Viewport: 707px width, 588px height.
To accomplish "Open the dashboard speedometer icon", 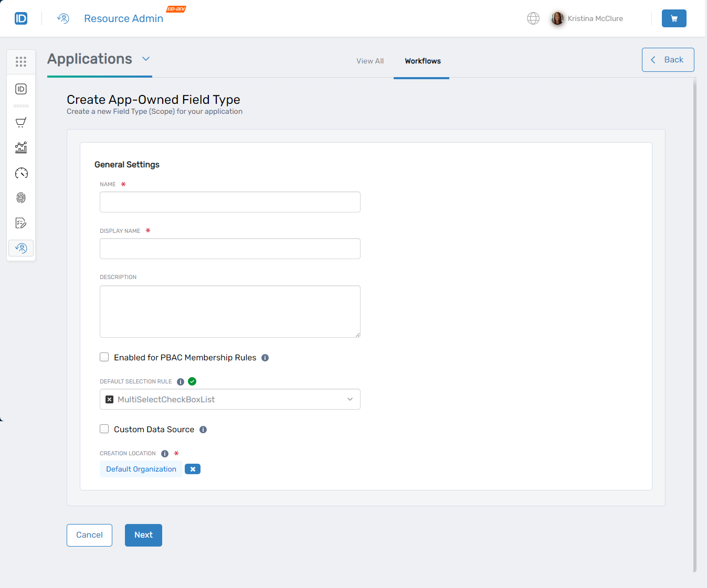I will (21, 173).
